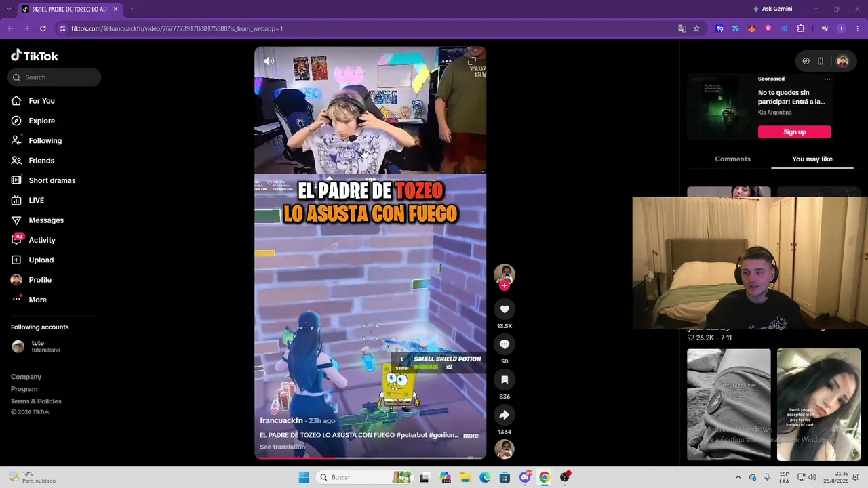Open Terms & Policies footer link
The width and height of the screenshot is (868, 488).
pos(36,401)
